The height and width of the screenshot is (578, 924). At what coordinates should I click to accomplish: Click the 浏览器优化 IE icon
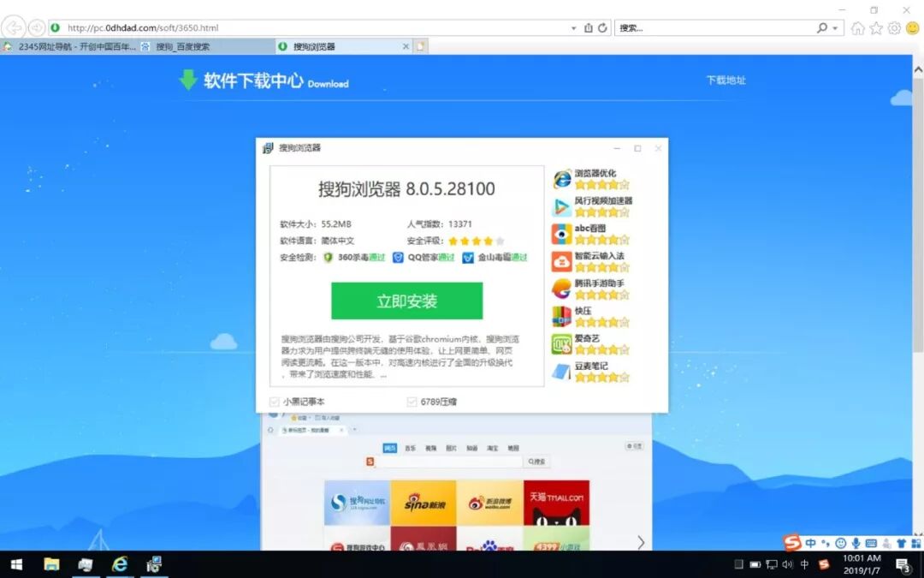tap(561, 179)
